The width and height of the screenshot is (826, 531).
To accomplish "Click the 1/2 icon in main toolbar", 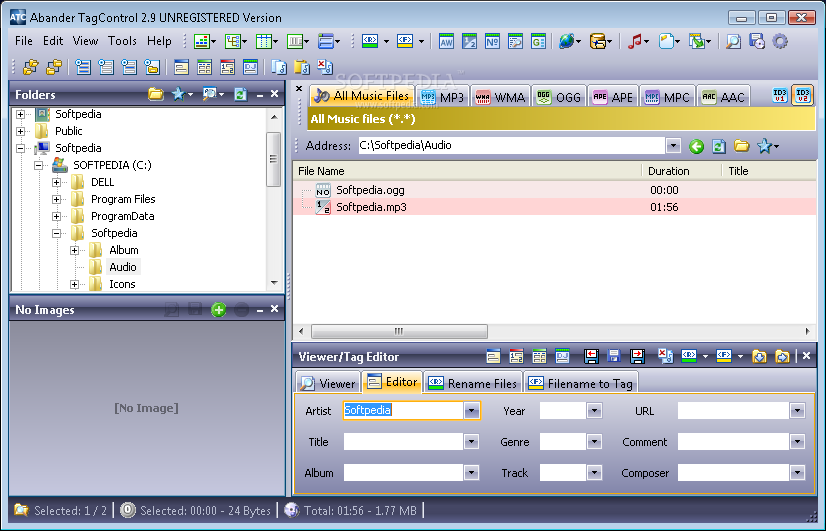I will tap(469, 41).
